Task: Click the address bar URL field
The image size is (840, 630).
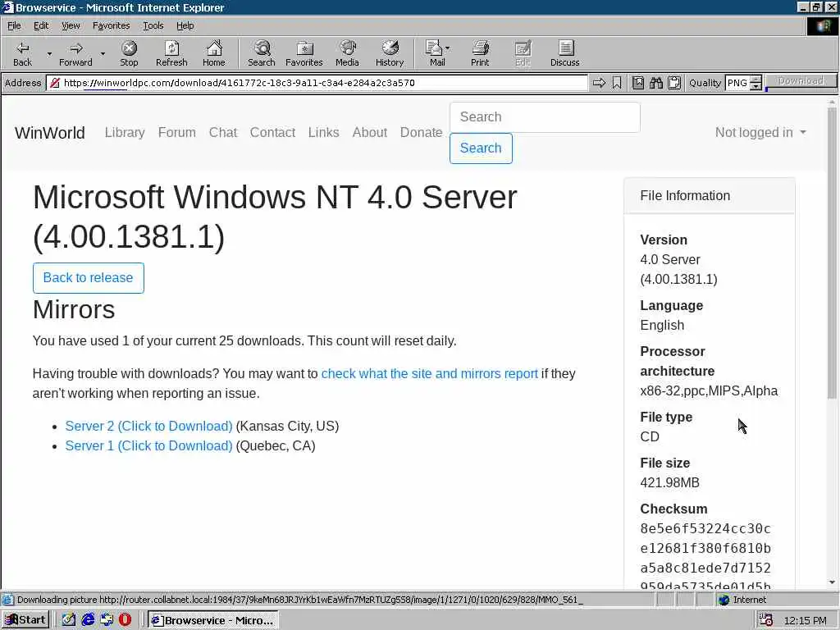Action: tap(319, 83)
